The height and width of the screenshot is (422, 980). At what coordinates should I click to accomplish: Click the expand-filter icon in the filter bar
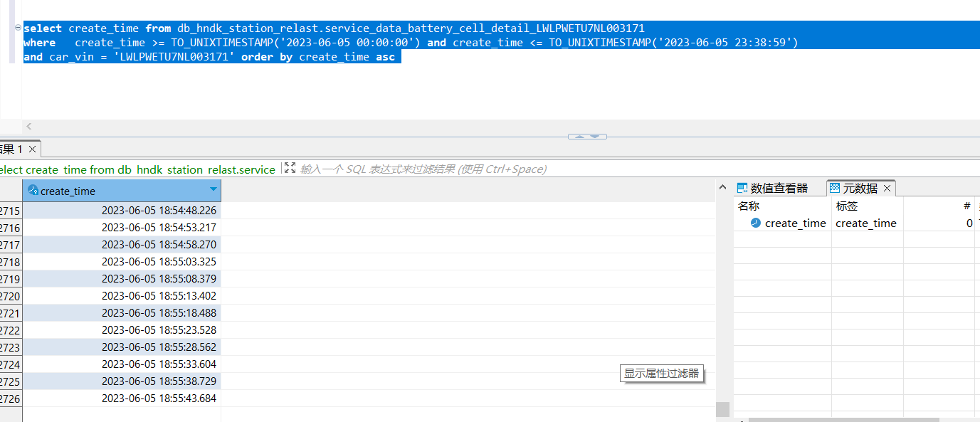[290, 169]
